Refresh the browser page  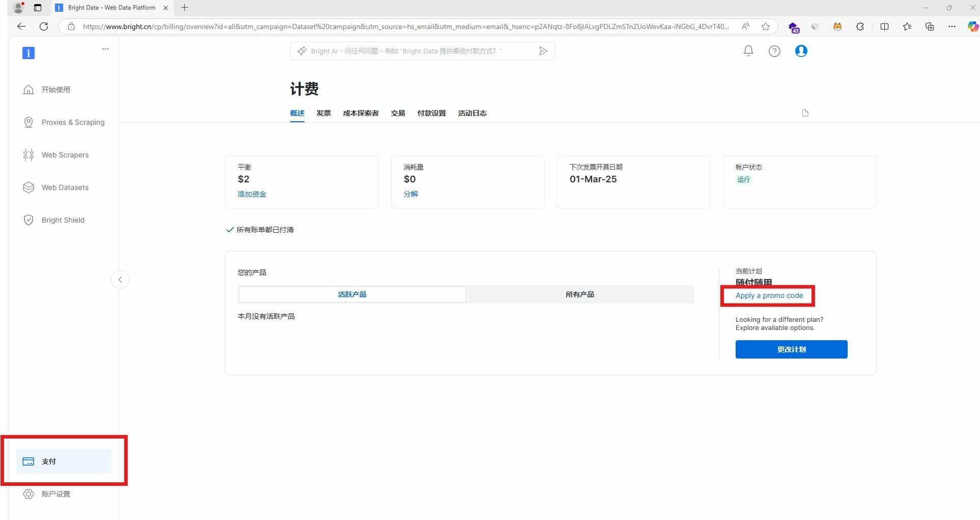click(x=44, y=26)
